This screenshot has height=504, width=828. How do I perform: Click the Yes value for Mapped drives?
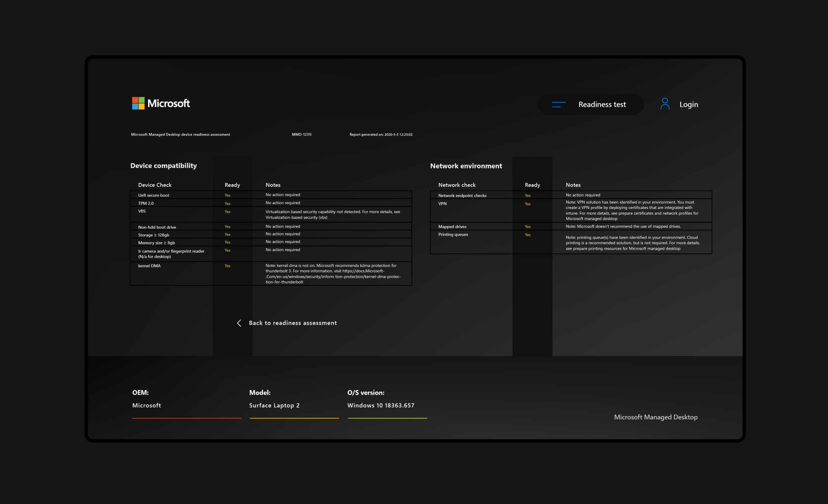[x=528, y=227]
